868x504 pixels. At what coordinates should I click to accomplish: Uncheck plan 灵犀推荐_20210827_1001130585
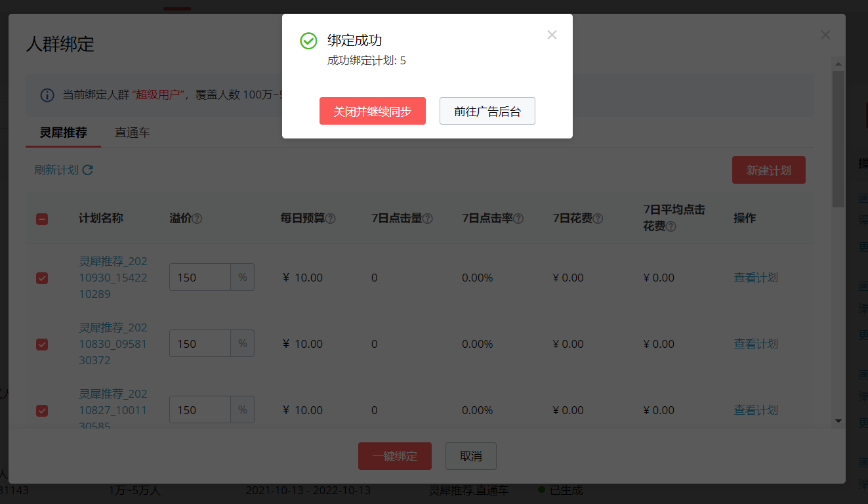[42, 411]
